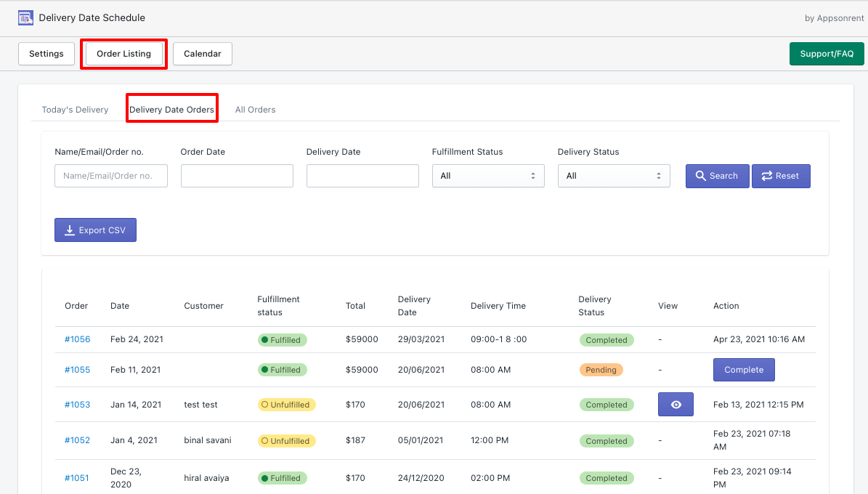Click customer name 'test test'

201,405
